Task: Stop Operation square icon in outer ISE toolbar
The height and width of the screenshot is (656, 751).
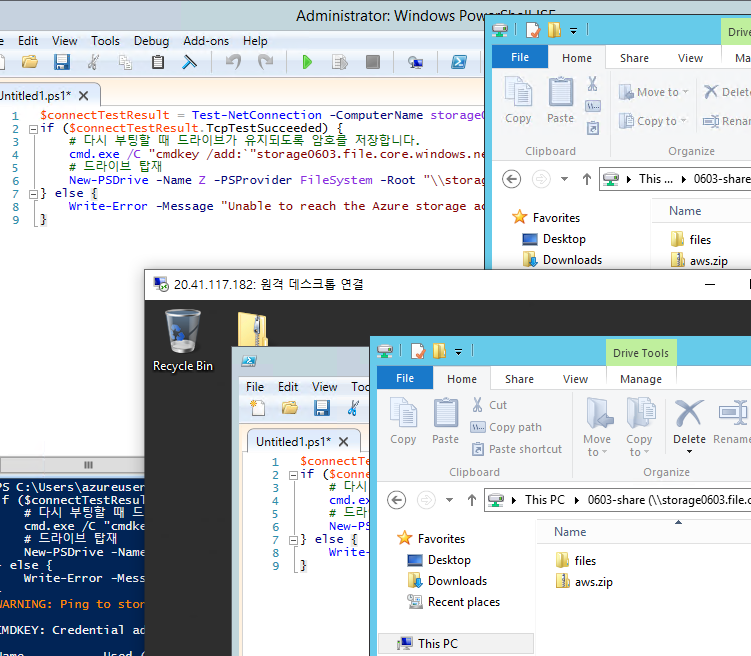Action: [x=373, y=62]
